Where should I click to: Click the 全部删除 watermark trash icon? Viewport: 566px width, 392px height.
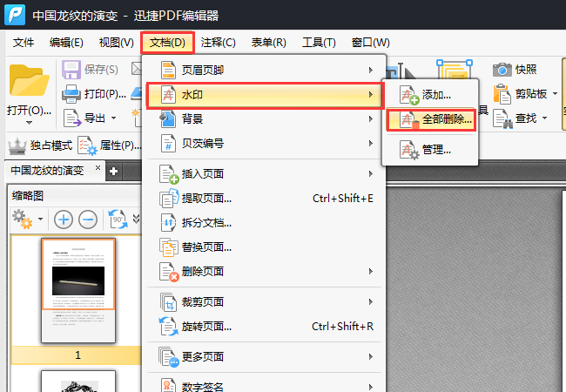tap(409, 119)
